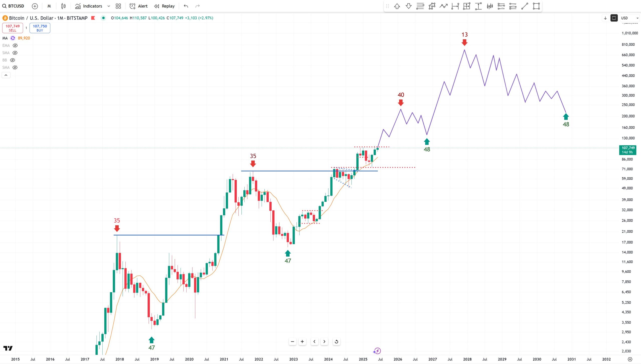Open the chart type candlestick icon
641x364 pixels.
tap(63, 6)
